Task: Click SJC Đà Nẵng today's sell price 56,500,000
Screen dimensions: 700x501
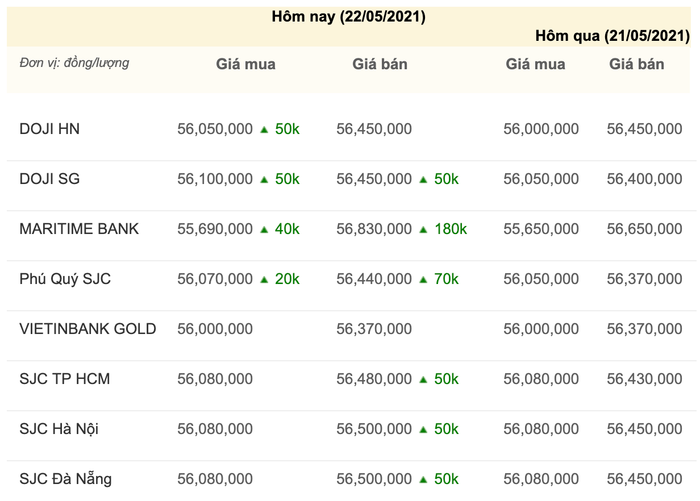Action: tap(374, 479)
